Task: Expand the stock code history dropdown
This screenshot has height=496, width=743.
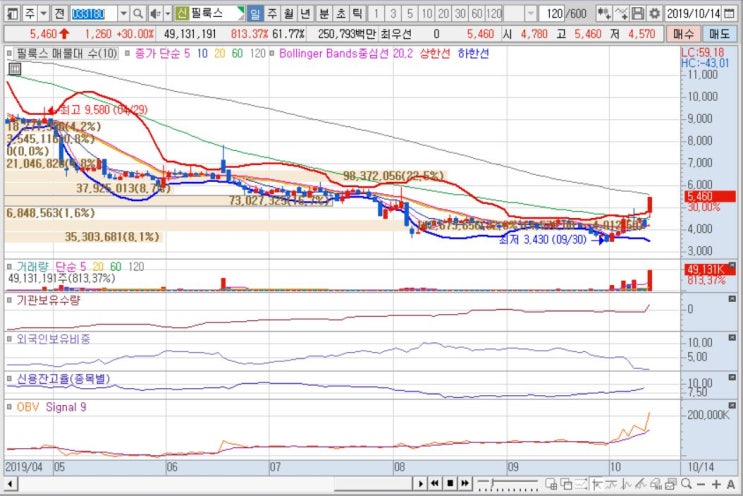Action: tap(123, 14)
